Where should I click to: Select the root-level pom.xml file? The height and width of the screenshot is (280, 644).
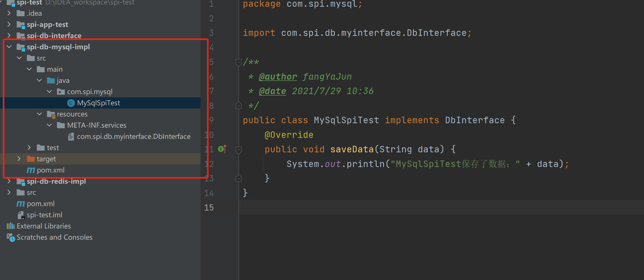click(x=40, y=204)
